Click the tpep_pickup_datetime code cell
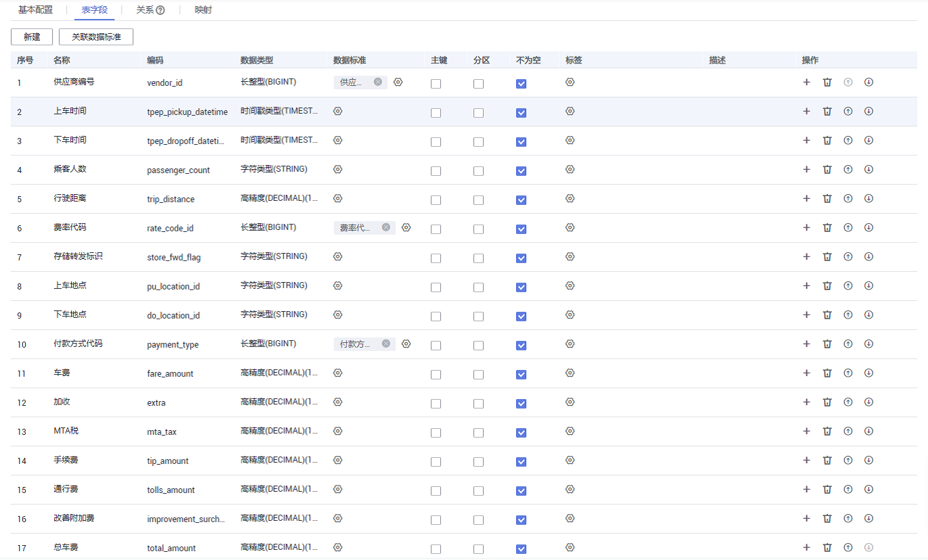 187,112
